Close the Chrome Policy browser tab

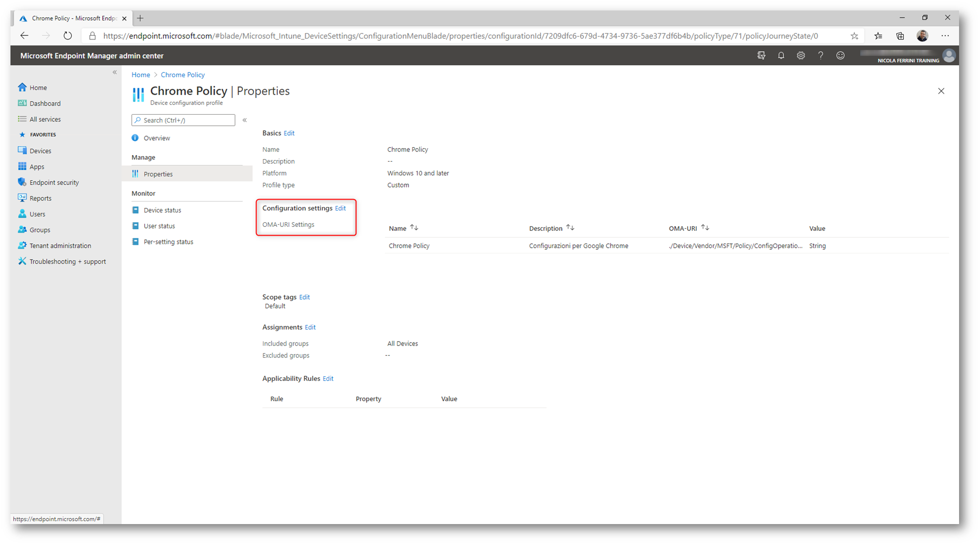click(124, 18)
